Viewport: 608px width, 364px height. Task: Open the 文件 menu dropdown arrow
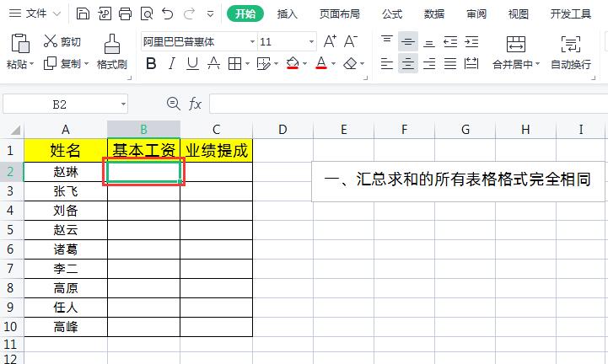tap(56, 14)
